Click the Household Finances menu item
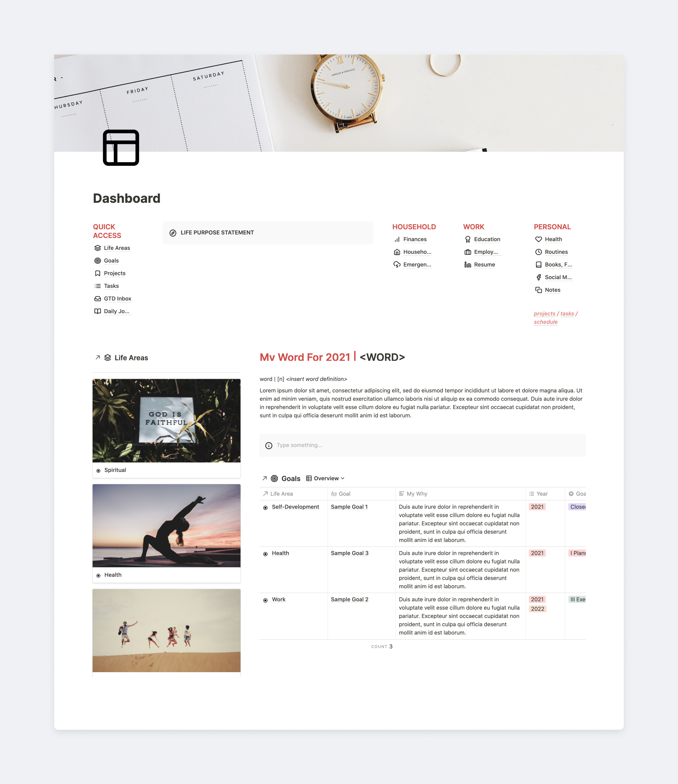Screen dimensions: 678x784 [x=414, y=239]
